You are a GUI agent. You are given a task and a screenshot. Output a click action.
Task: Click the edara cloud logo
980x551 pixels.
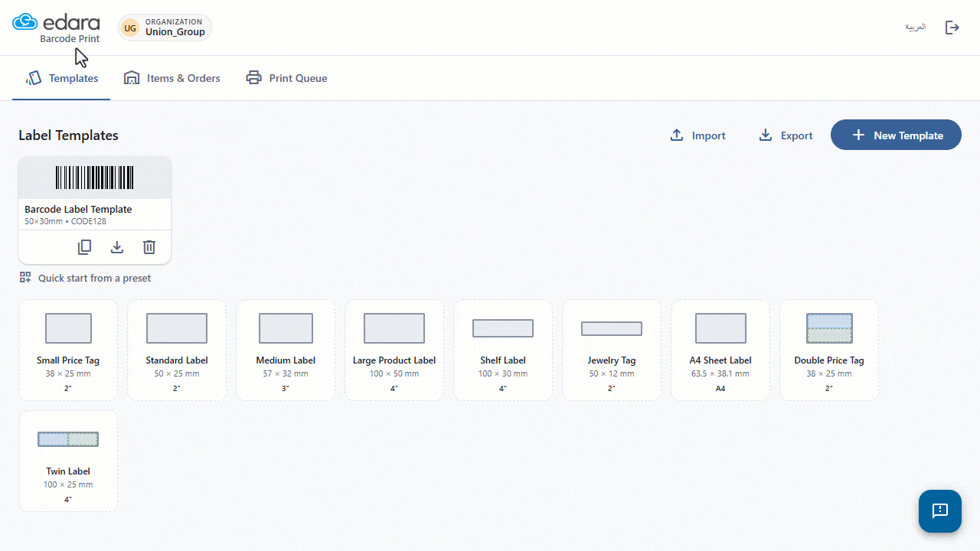pos(25,22)
